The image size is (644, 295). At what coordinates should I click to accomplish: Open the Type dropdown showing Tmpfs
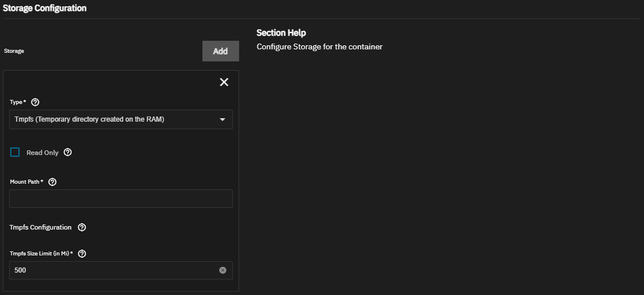click(115, 119)
